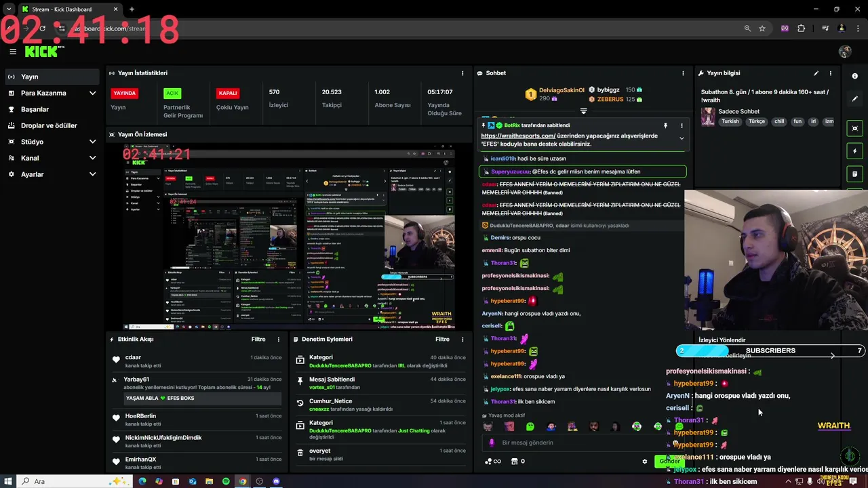The image size is (868, 488).
Task: Open the browser extensions puzzle icon
Action: click(802, 28)
